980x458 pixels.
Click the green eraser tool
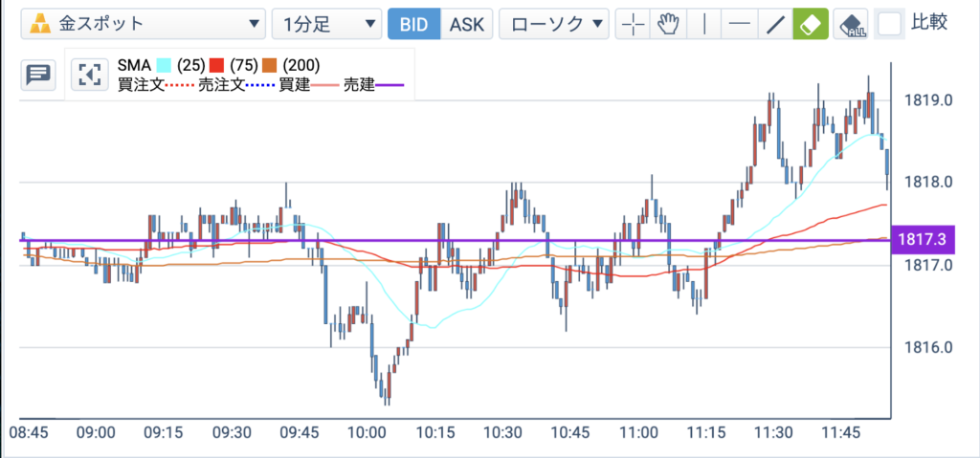click(x=811, y=24)
